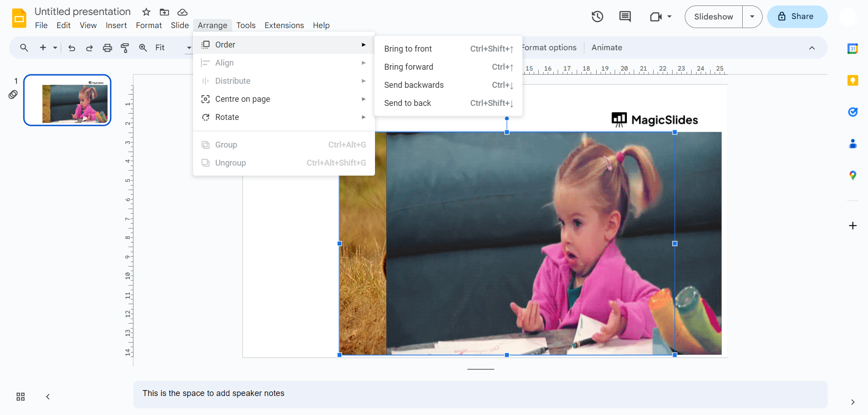The height and width of the screenshot is (415, 868).
Task: Add a new slide with plus icon
Action: (x=43, y=48)
